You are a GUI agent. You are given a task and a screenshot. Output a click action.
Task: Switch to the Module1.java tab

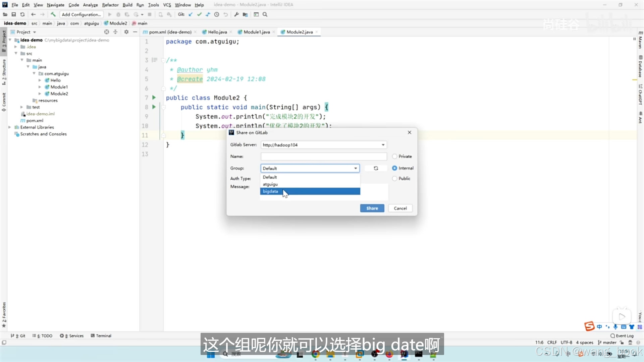[257, 32]
